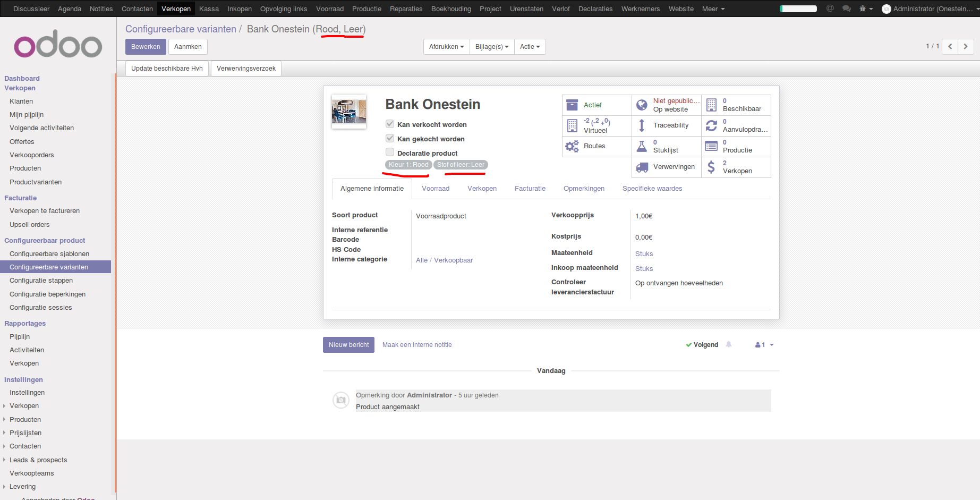Click the Bewerken button
The width and height of the screenshot is (980, 500).
146,47
